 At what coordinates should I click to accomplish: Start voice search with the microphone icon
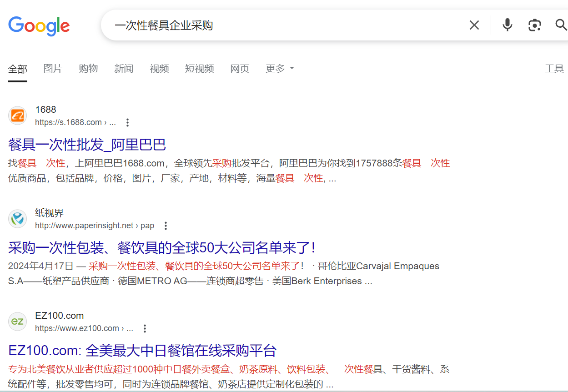tap(508, 25)
